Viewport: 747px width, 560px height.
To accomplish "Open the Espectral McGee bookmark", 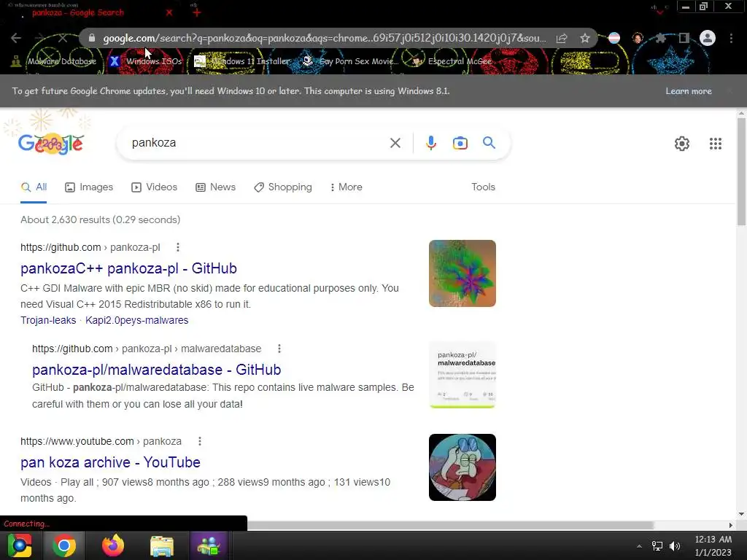I will click(x=452, y=61).
